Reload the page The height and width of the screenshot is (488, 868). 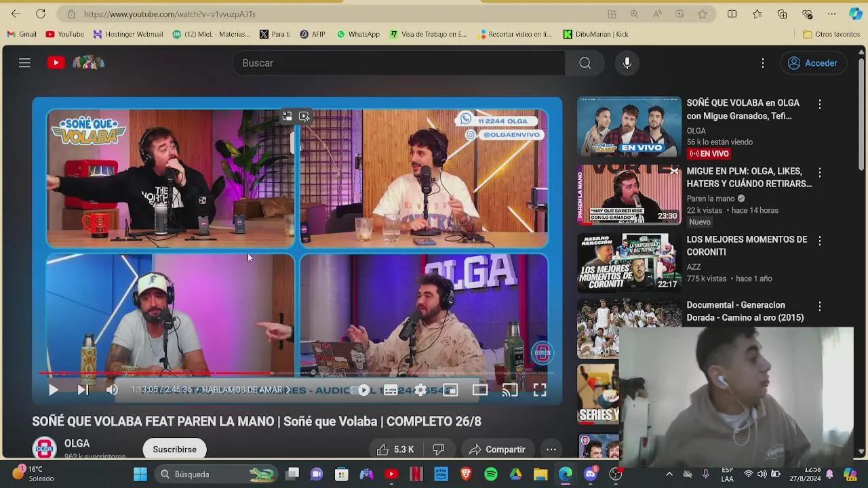point(41,14)
